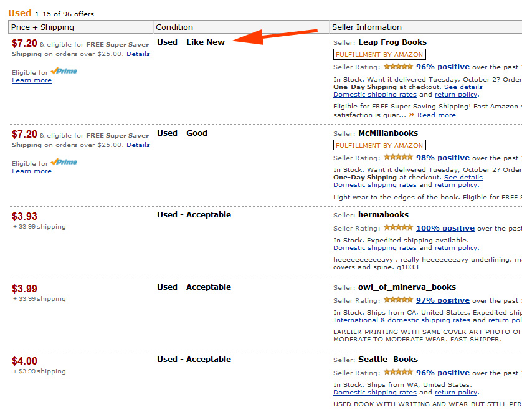The height and width of the screenshot is (420, 522).
Task: Open 97% positive rating for owl_of_minerva_books
Action: pyautogui.click(x=443, y=300)
